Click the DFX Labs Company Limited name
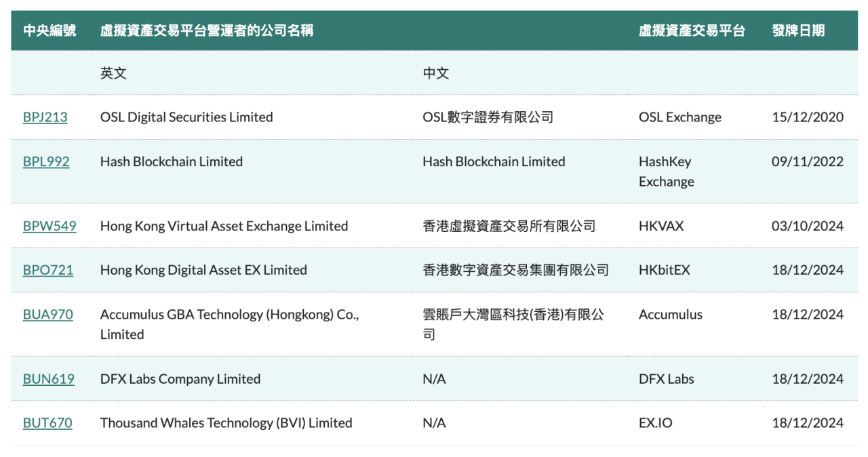The image size is (868, 457). pyautogui.click(x=180, y=379)
